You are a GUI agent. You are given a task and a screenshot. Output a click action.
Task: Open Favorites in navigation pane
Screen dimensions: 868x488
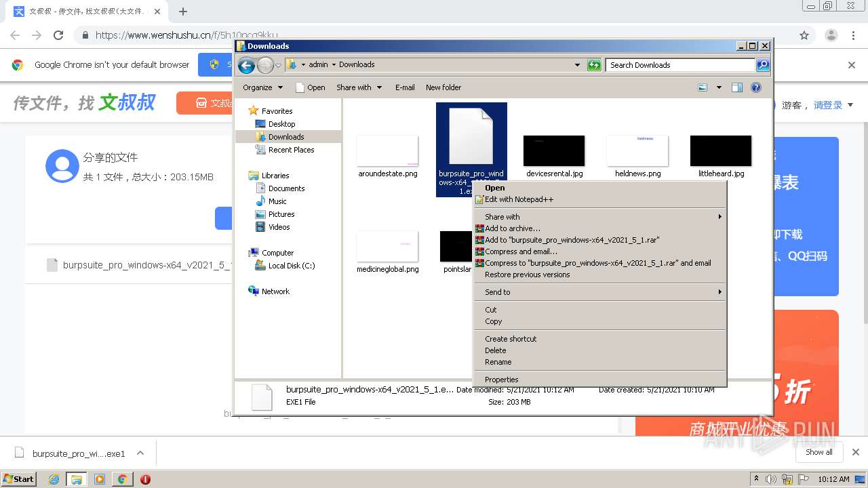coord(277,111)
